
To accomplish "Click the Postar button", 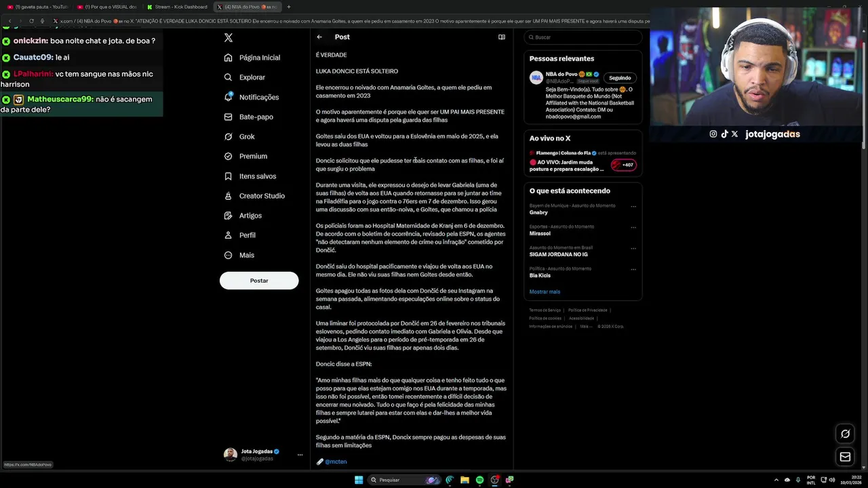I will (x=259, y=281).
